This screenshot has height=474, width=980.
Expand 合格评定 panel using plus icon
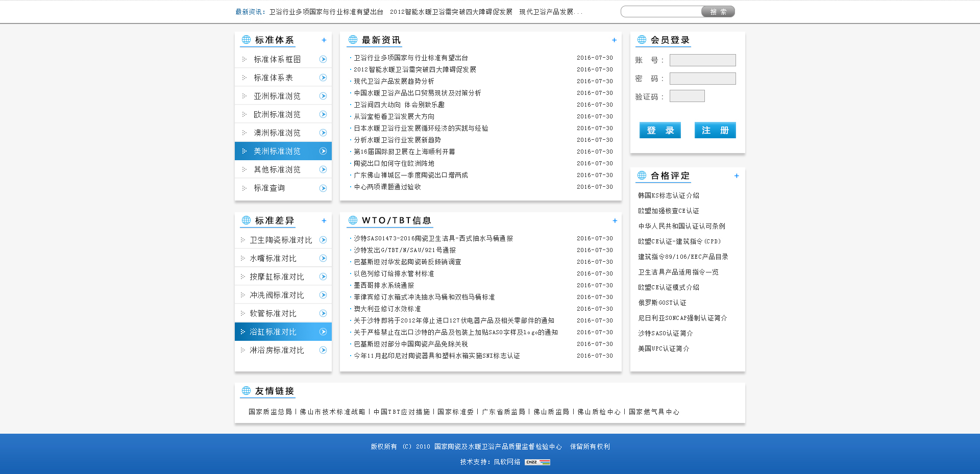click(x=737, y=176)
